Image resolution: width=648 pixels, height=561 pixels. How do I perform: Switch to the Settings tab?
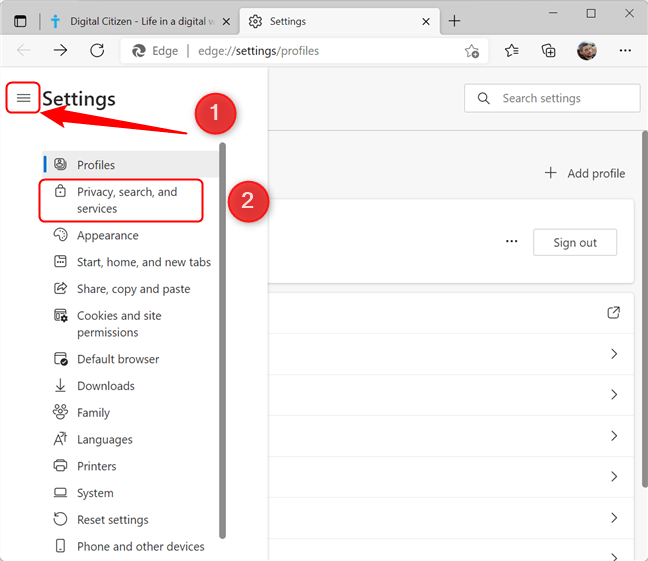point(340,21)
